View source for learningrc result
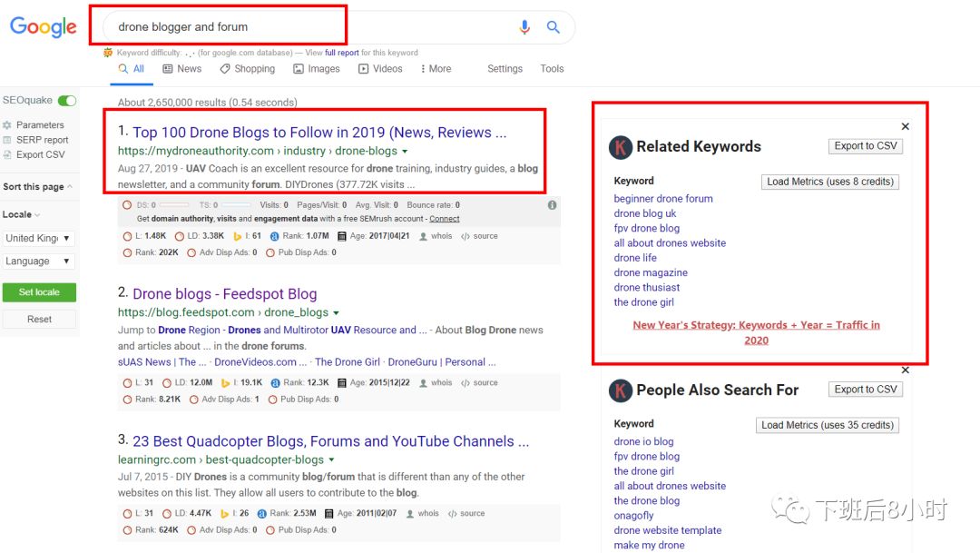The height and width of the screenshot is (553, 980). 466,513
